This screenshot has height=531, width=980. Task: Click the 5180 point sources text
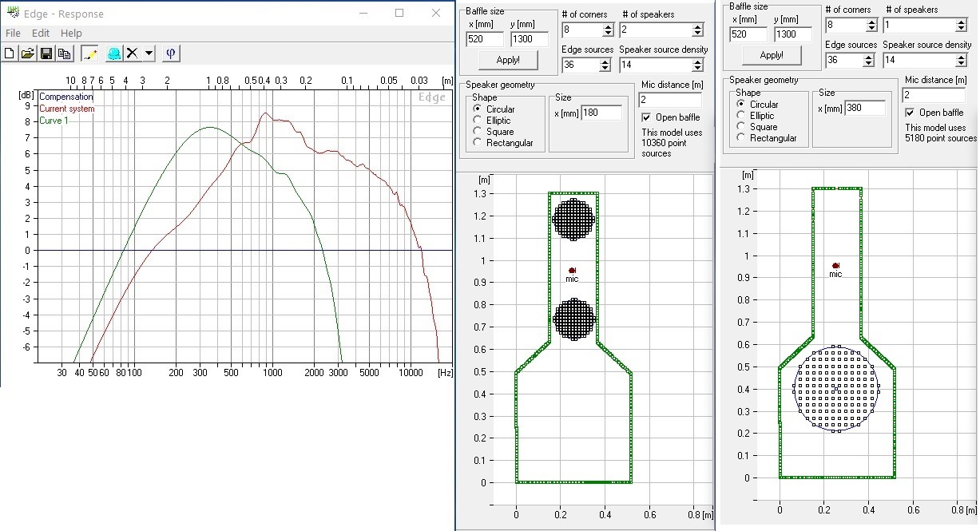coord(940,133)
